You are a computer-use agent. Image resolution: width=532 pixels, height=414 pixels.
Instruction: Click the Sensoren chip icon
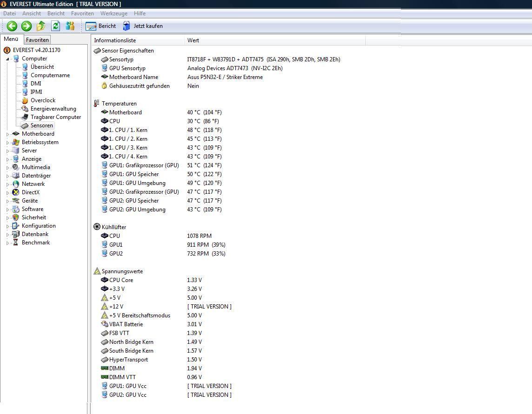pos(25,125)
